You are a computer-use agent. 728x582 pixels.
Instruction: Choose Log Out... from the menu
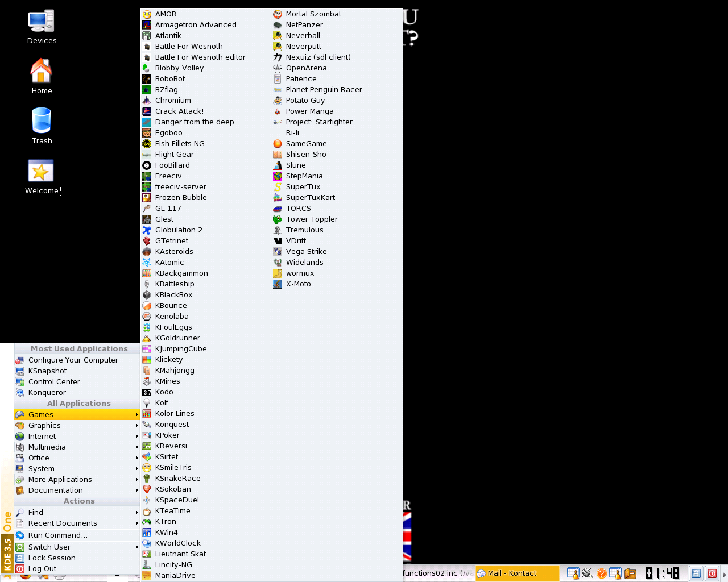77,569
